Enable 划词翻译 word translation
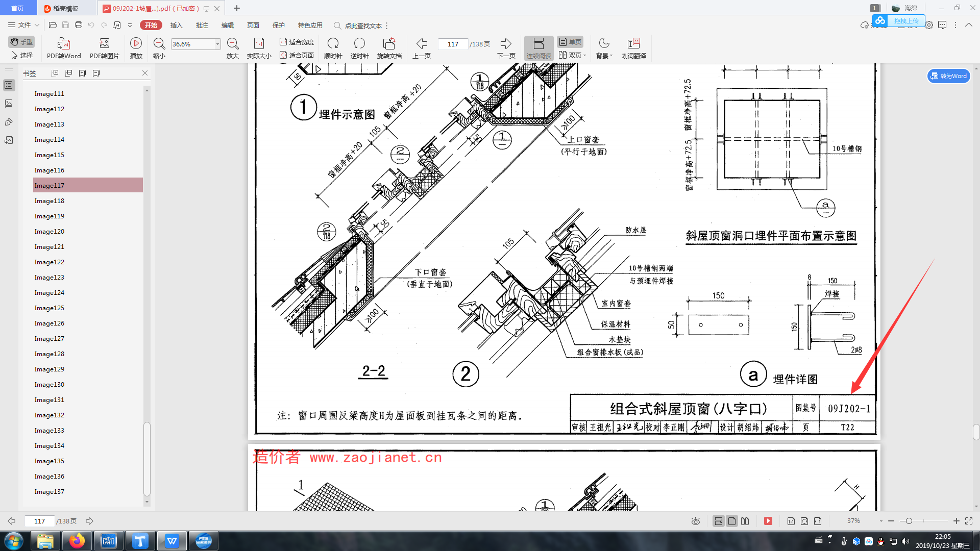This screenshot has width=980, height=551. [x=634, y=48]
